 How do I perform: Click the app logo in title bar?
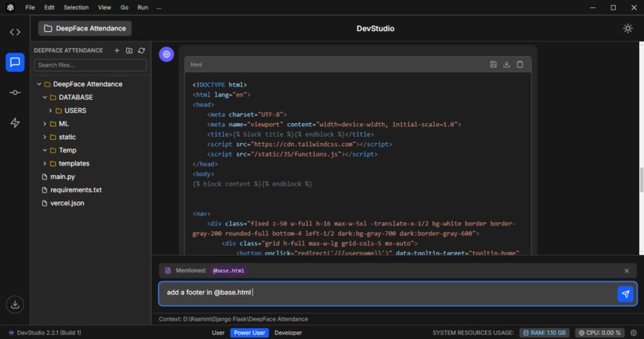pyautogui.click(x=10, y=7)
